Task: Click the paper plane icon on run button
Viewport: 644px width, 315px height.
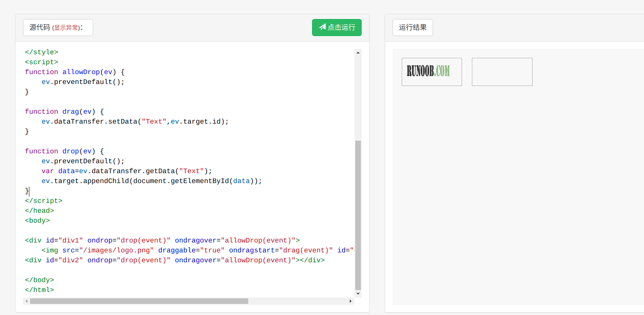Action: [x=322, y=27]
